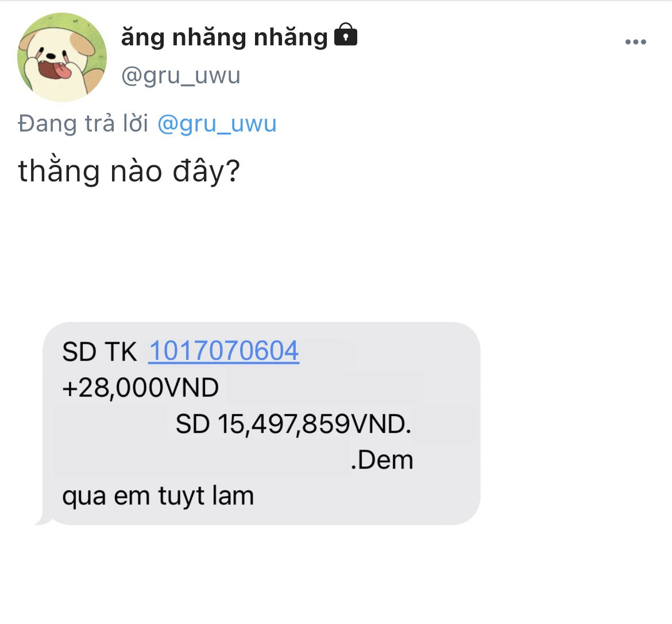Click the cartoon dog profile avatar
Viewport: 672px width, 624px height.
coord(62,57)
